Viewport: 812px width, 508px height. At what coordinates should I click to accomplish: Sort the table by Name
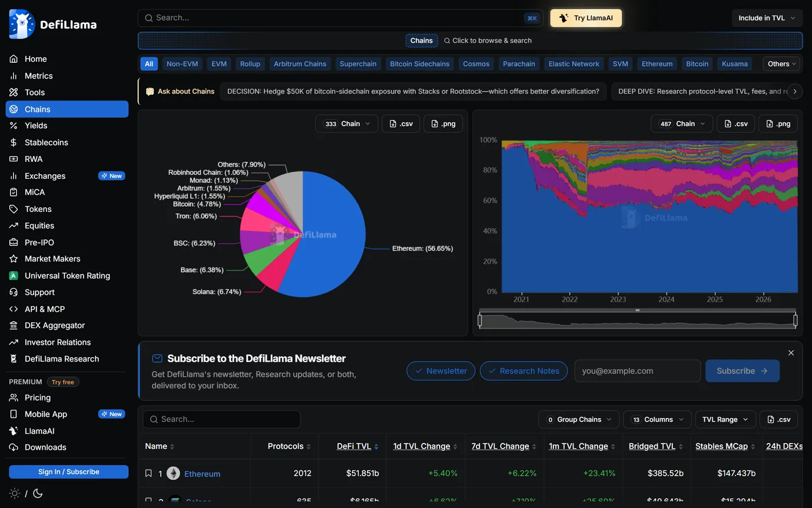[x=159, y=446]
